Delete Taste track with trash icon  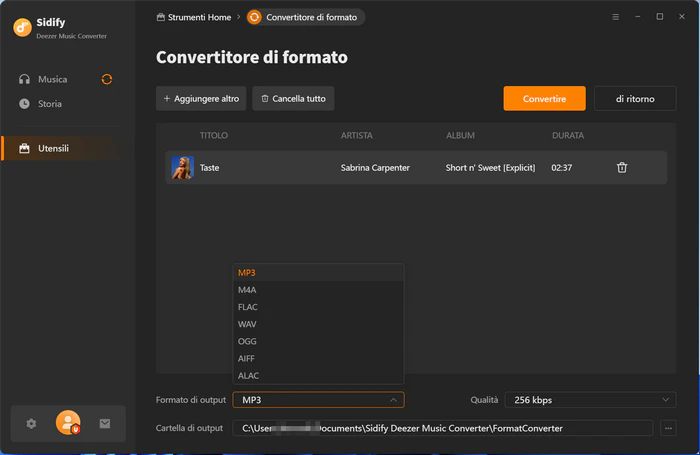[x=622, y=167]
